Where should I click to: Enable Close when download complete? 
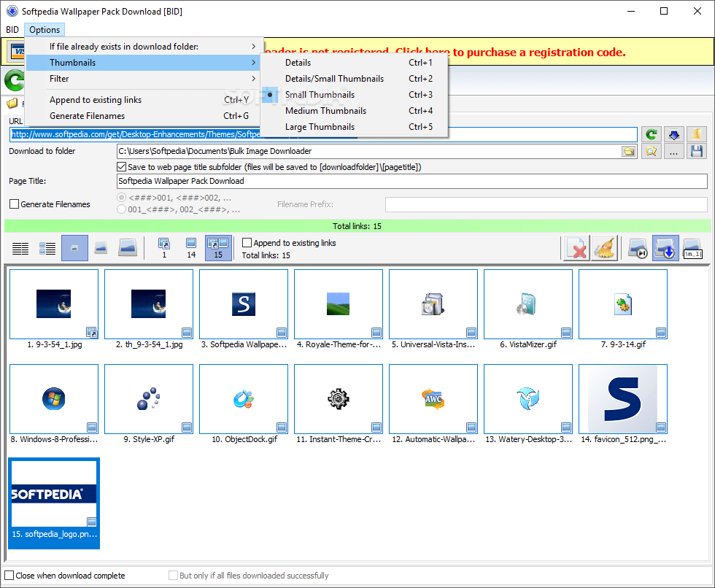(x=11, y=575)
